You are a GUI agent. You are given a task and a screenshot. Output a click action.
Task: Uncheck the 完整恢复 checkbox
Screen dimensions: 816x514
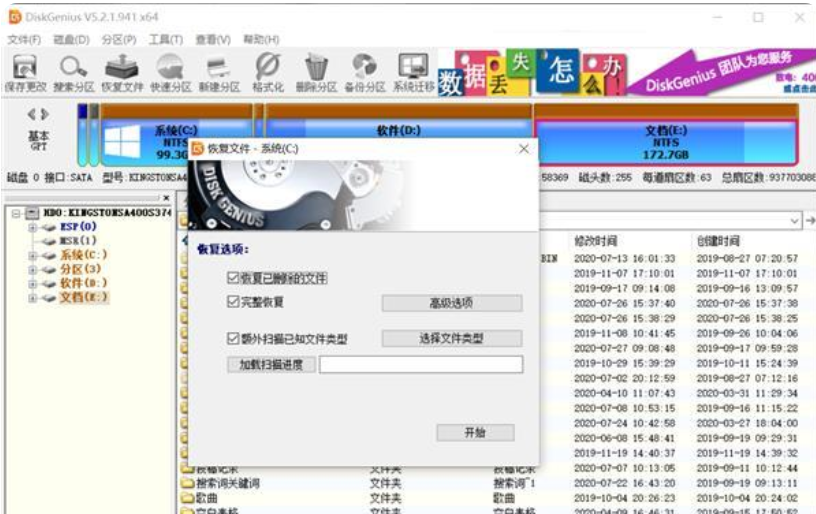tap(233, 302)
